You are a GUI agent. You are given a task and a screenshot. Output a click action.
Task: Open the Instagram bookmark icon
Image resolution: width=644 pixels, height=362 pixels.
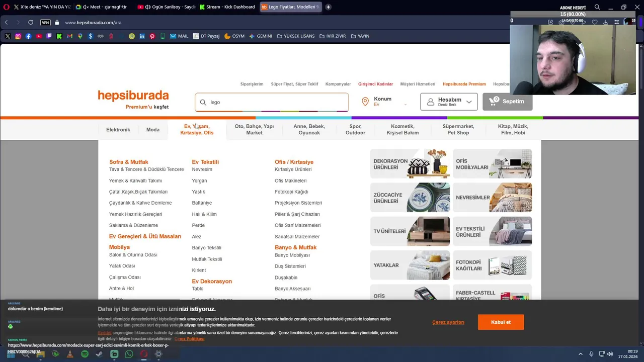coord(18,36)
